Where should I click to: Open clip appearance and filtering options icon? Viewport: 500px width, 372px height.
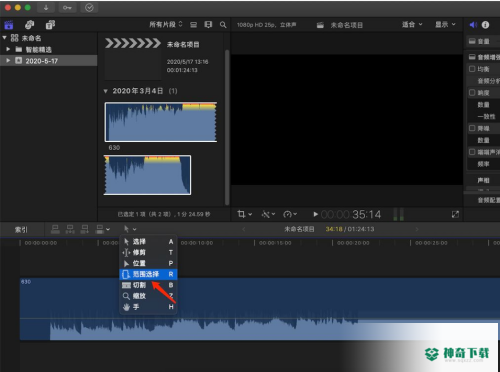point(208,25)
